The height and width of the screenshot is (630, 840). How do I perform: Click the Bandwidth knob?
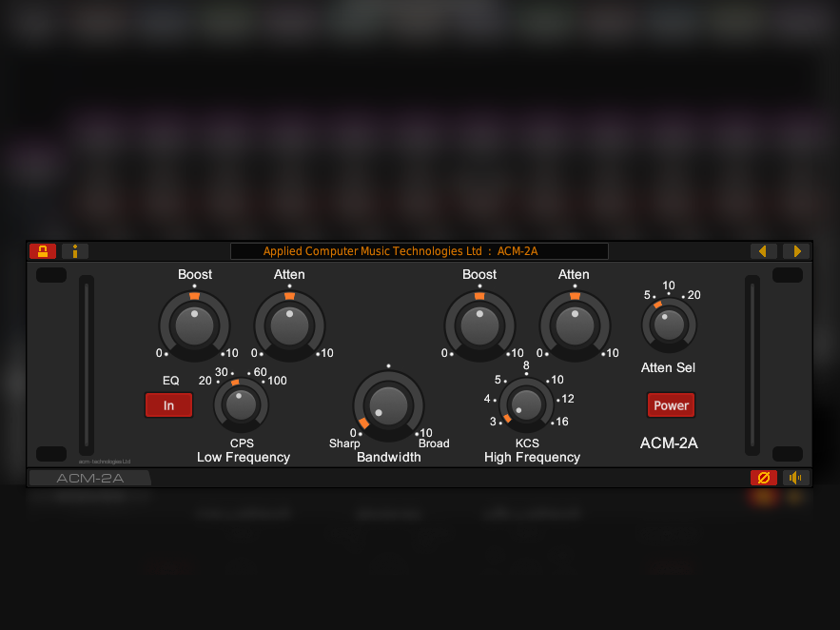pyautogui.click(x=388, y=405)
